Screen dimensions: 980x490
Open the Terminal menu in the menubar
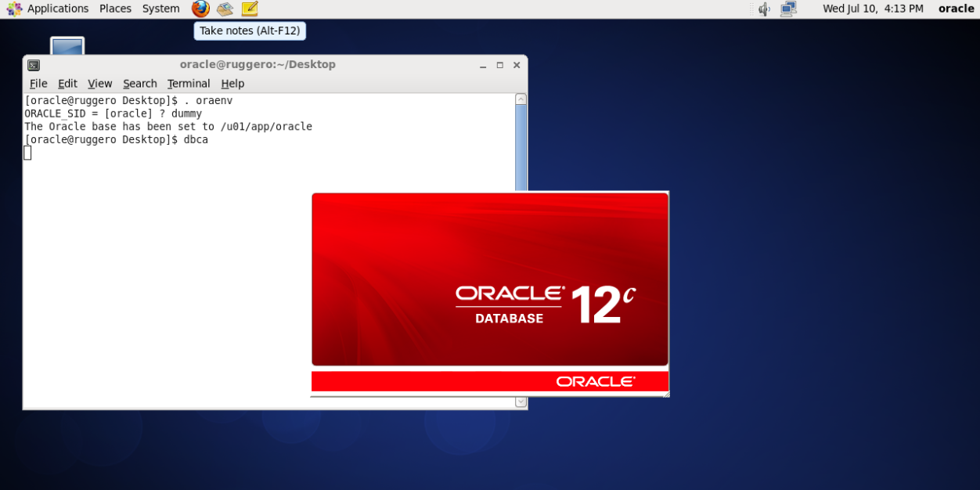pyautogui.click(x=189, y=84)
